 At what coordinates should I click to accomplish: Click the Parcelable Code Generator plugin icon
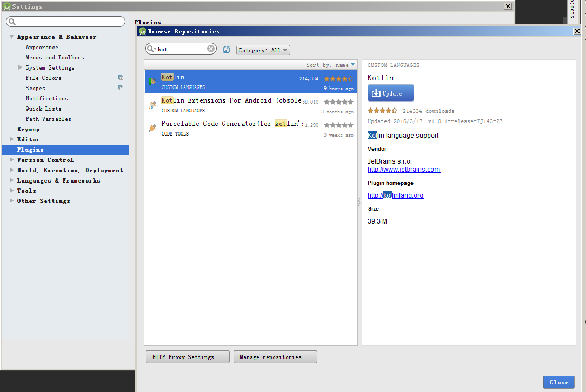pyautogui.click(x=152, y=128)
